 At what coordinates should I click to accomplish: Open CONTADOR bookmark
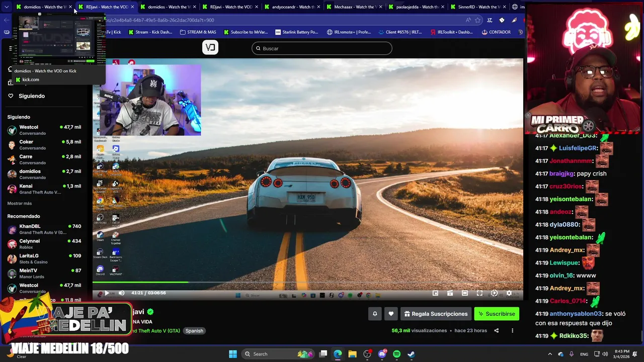[496, 32]
